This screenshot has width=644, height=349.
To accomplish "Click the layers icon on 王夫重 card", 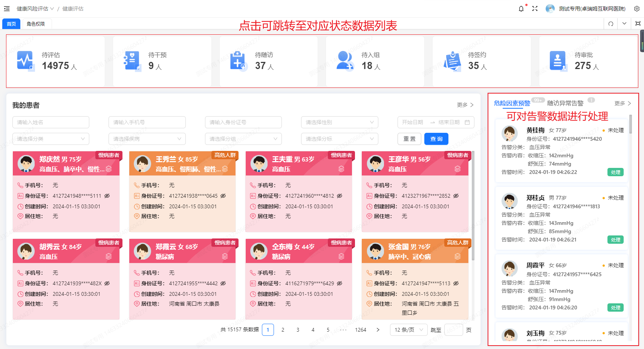I will (x=341, y=169).
